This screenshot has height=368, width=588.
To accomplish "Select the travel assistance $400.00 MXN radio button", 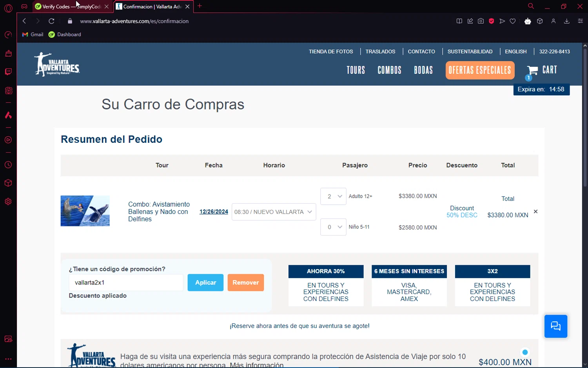I will [x=525, y=352].
